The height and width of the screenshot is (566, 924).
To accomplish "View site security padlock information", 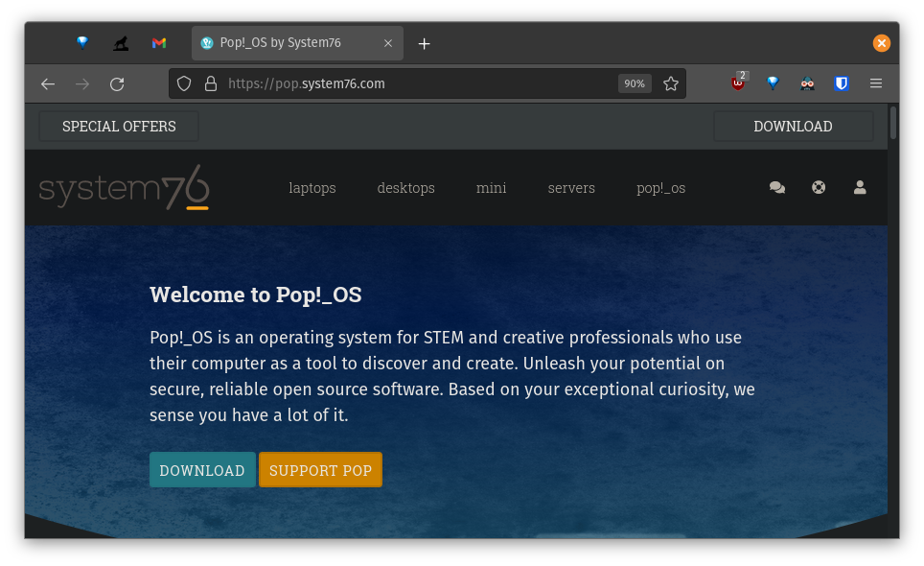I will pyautogui.click(x=210, y=83).
